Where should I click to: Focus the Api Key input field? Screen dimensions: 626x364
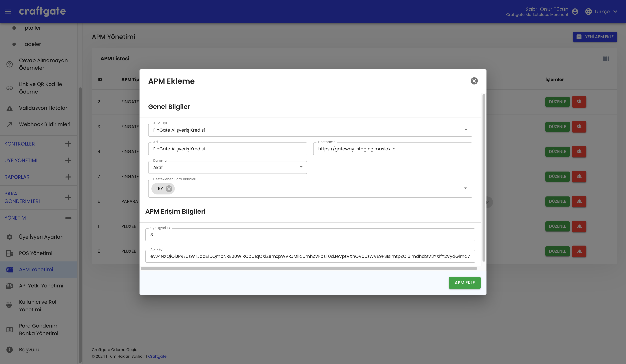[x=310, y=256]
